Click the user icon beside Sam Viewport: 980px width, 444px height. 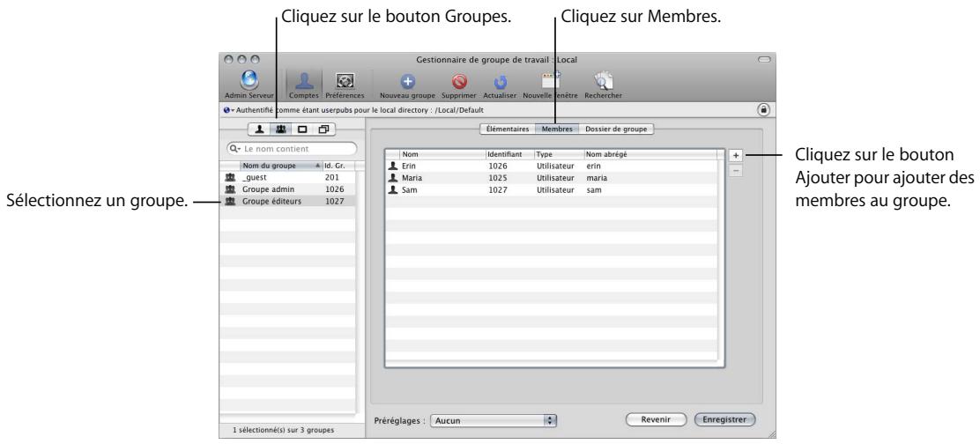coord(393,189)
